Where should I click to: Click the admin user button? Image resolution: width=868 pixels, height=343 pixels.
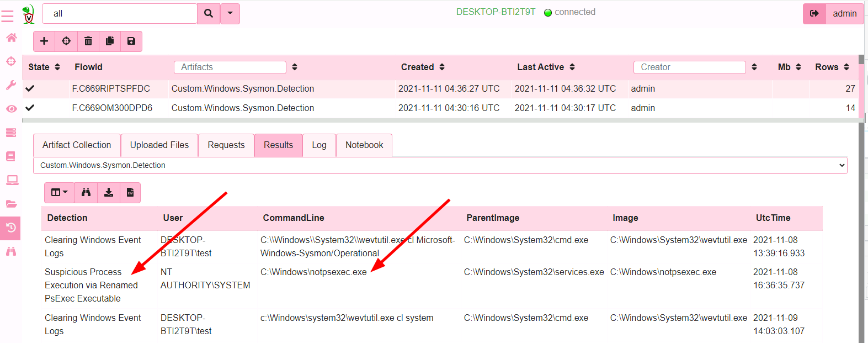(x=844, y=14)
